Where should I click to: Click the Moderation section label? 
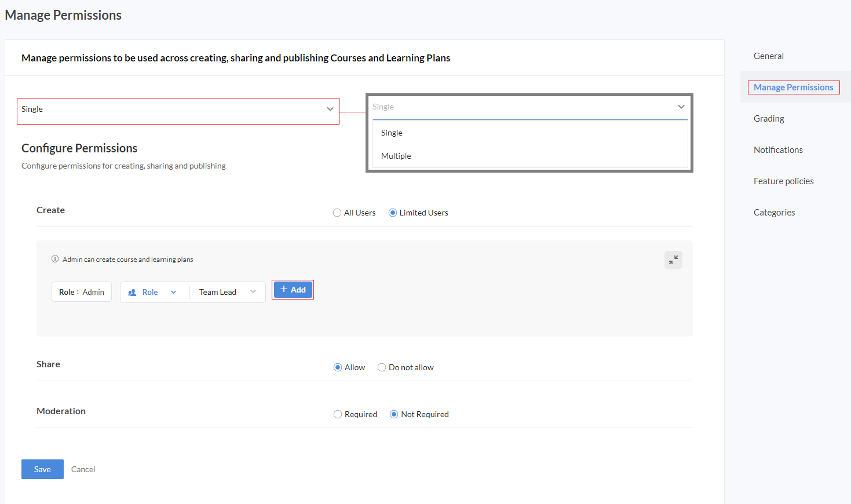61,411
